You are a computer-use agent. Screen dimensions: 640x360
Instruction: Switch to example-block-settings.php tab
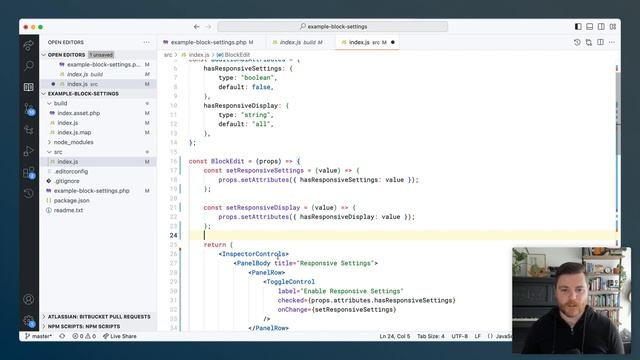[x=211, y=42]
